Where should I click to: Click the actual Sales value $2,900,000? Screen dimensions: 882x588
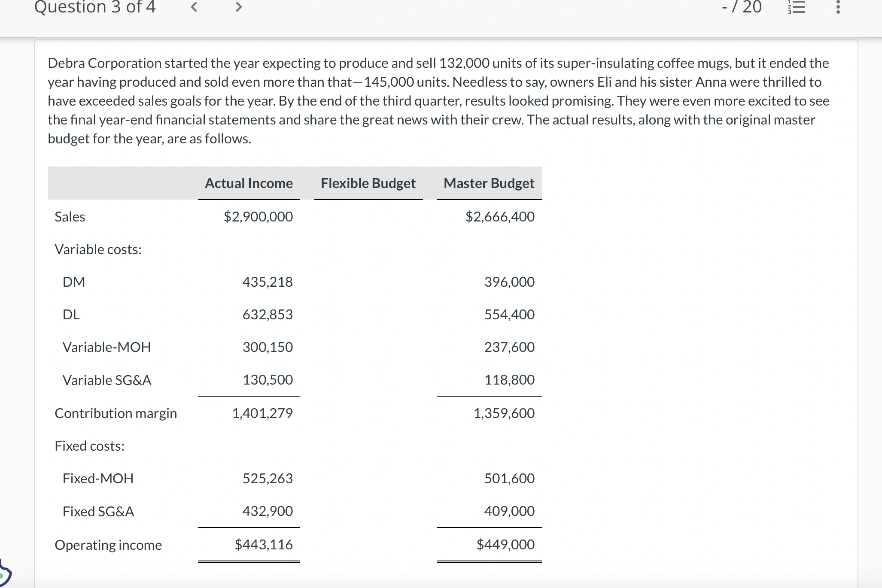coord(258,217)
